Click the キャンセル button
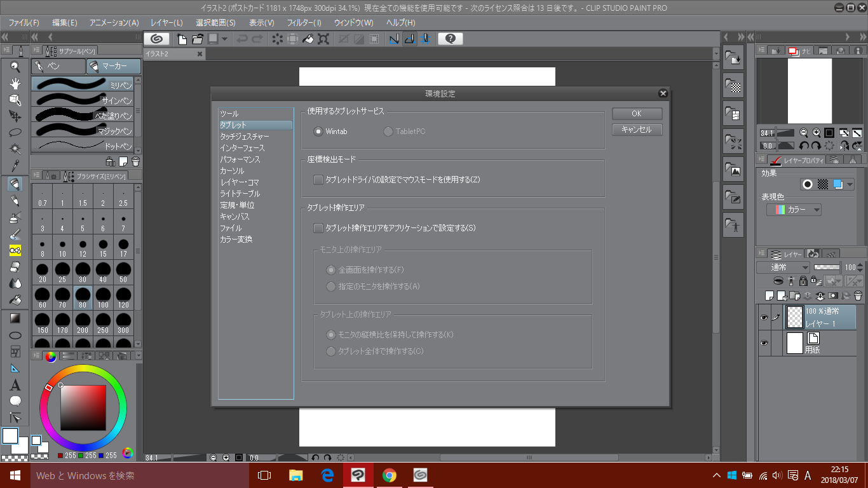 (637, 130)
